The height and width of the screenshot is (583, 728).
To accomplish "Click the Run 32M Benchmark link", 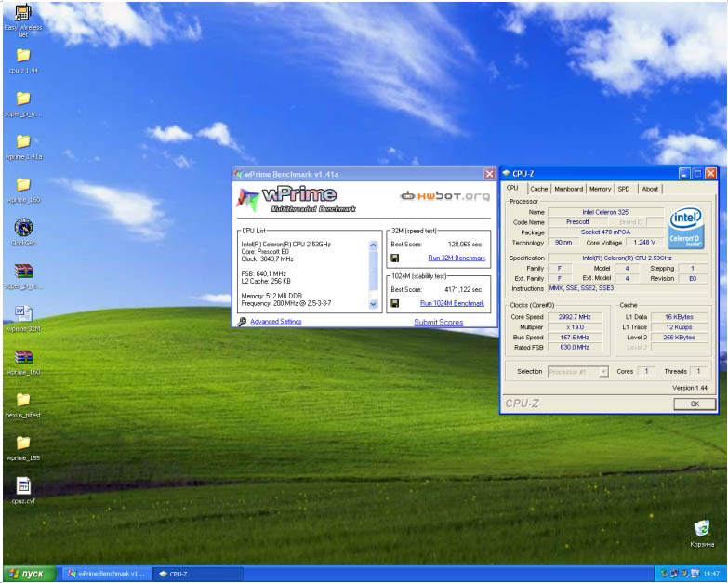I will [x=457, y=258].
